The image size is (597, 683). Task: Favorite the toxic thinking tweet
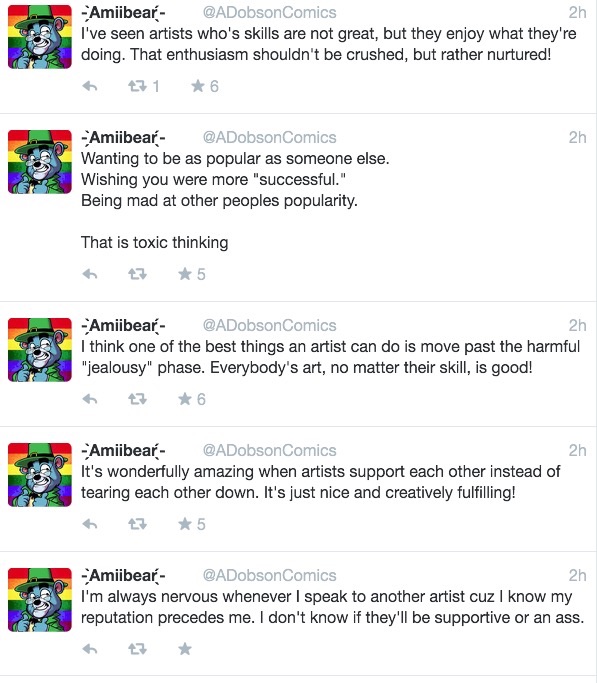185,274
